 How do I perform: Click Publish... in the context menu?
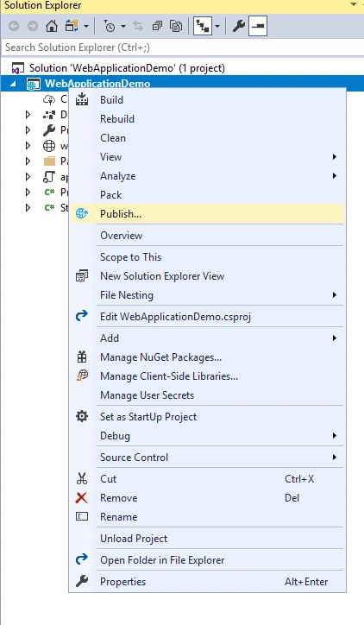207,214
